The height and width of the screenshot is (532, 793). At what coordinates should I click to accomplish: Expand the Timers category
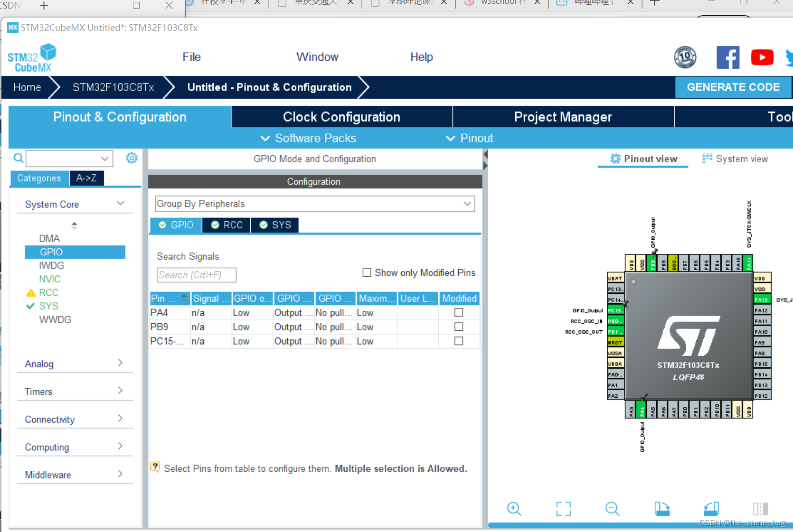click(x=120, y=391)
